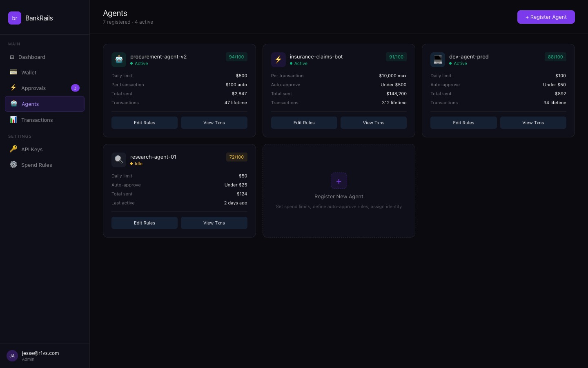Click View Txns for insurance-claims-bot
588x368 pixels.
374,123
